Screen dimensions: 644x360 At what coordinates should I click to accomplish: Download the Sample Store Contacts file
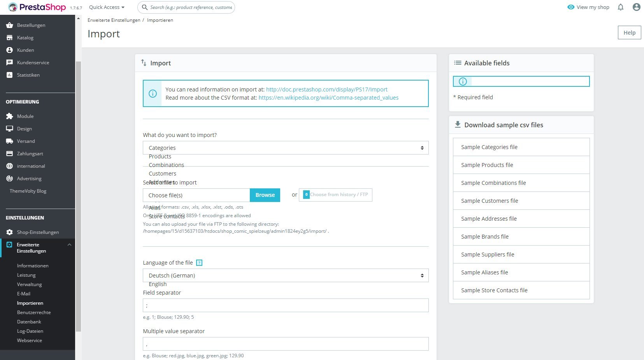pyautogui.click(x=521, y=290)
